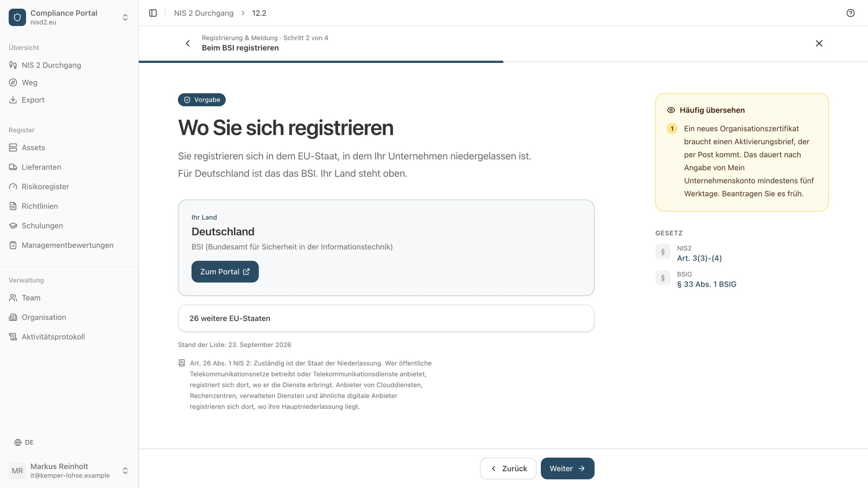The width and height of the screenshot is (868, 488).
Task: Click the Art. 26 note document icon
Action: pos(182,363)
